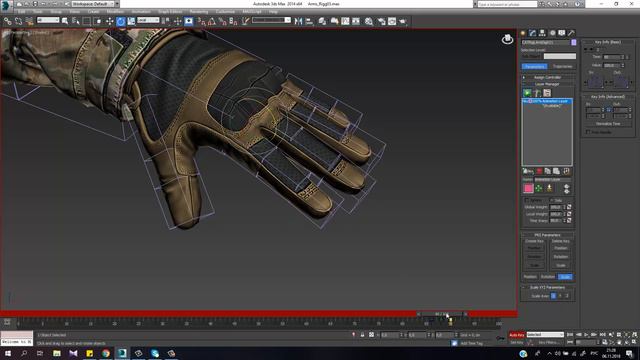Open the mini curve editor at timeline left
Viewport: 640px width, 360px height.
tap(7, 322)
